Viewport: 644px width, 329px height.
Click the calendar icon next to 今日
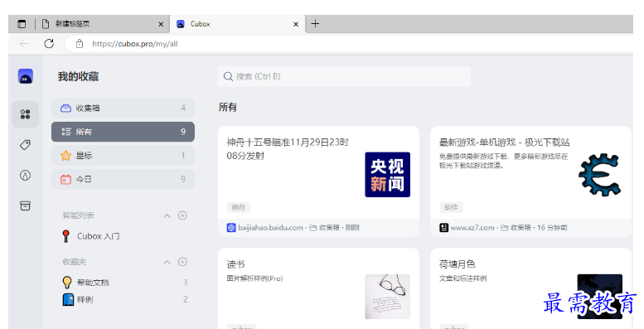(65, 180)
